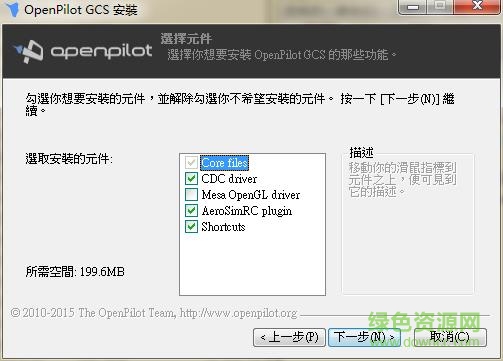The image size is (503, 361).
Task: Toggle the Shortcuts component checkbox
Action: click(191, 227)
